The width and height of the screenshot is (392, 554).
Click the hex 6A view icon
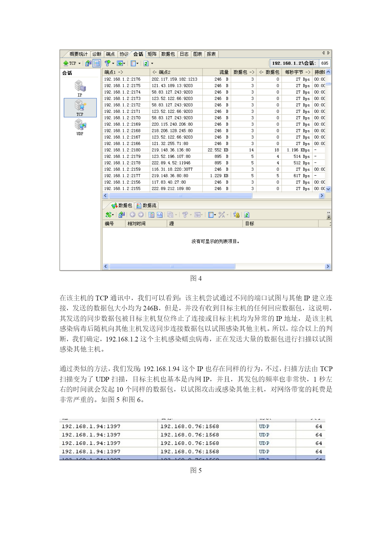point(160,215)
